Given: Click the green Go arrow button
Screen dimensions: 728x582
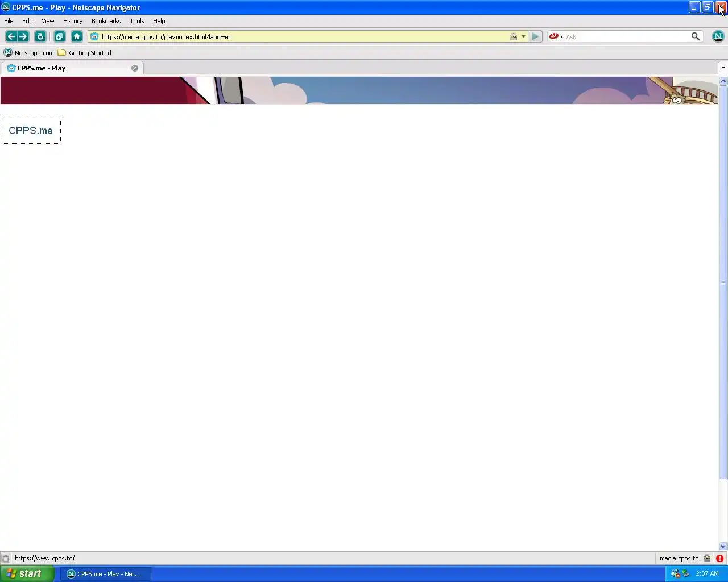Looking at the screenshot, I should tap(535, 36).
